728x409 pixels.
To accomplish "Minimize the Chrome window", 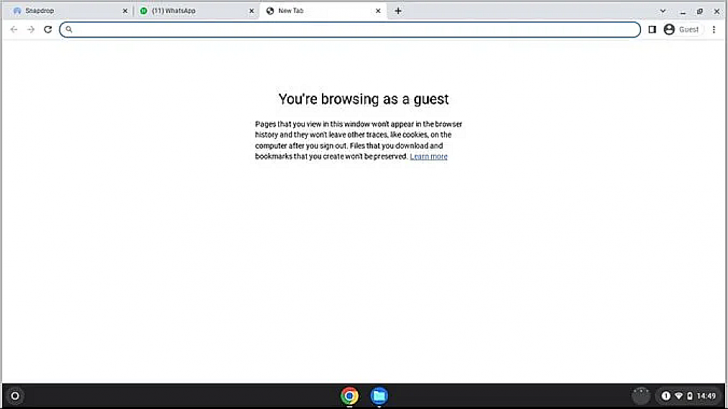I will pos(682,11).
